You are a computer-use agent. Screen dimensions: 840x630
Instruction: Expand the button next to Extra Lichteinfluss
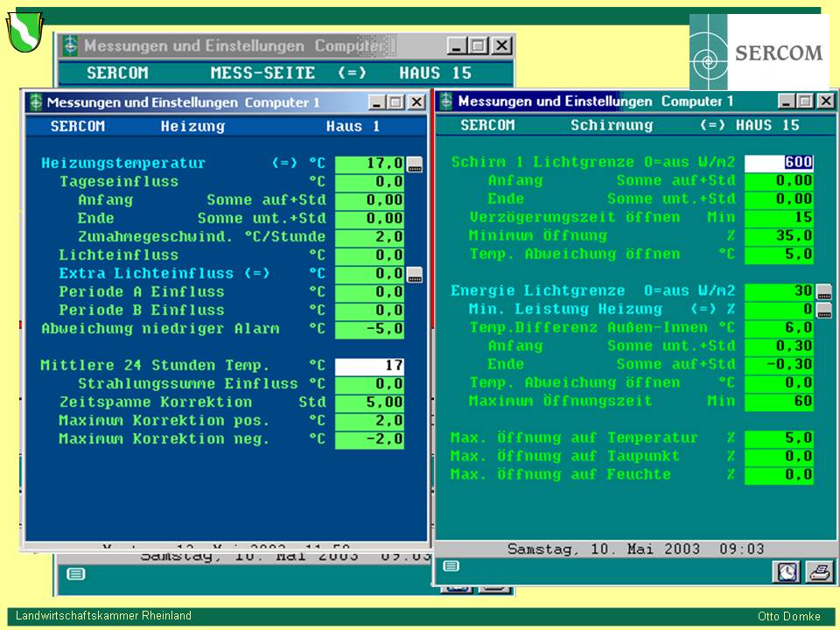(415, 274)
